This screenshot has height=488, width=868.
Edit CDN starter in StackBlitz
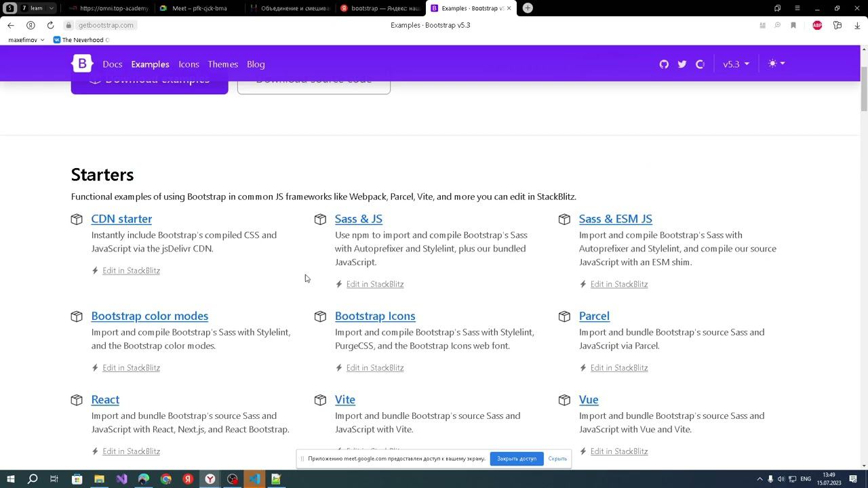point(131,270)
